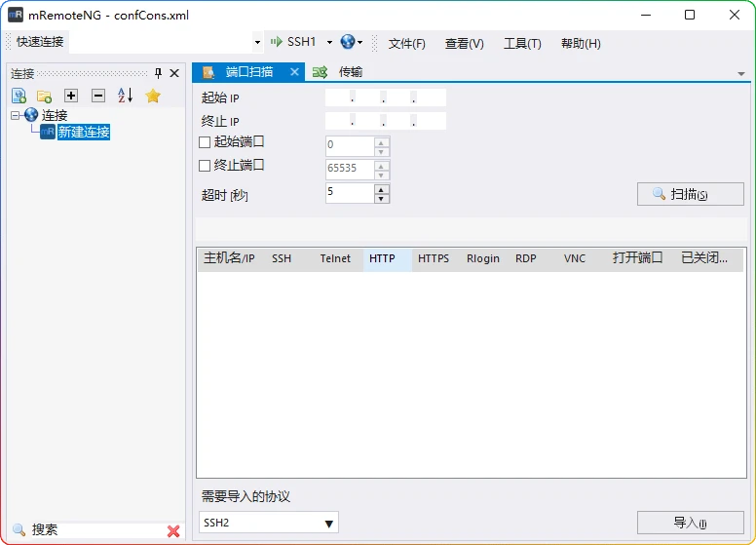Click the 快速连接 label
Screen dimensions: 756x545
tap(40, 42)
